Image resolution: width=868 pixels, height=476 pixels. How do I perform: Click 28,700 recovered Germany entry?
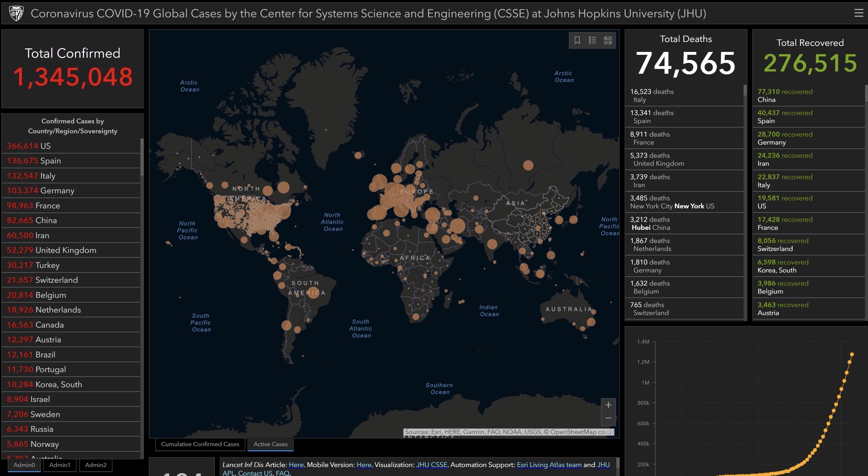click(809, 138)
